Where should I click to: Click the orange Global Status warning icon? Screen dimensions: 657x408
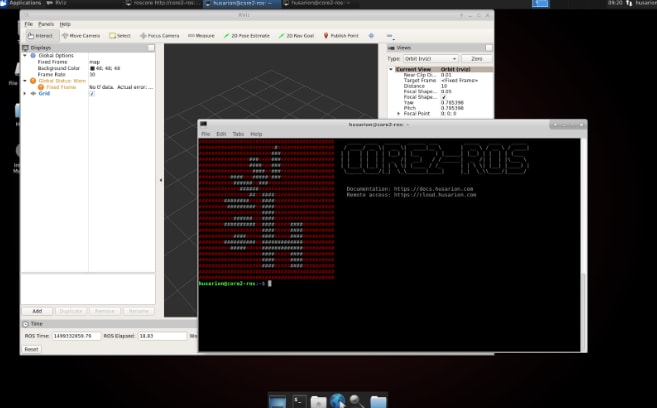coord(33,81)
